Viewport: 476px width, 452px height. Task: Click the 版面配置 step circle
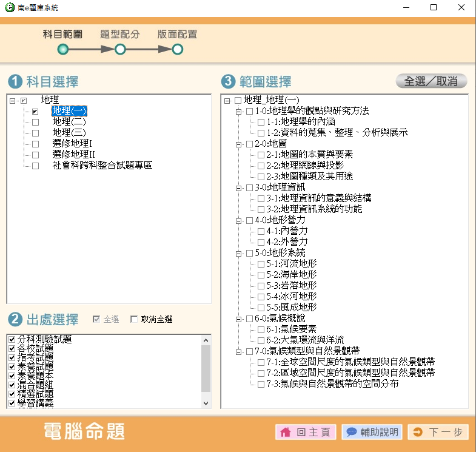pos(177,49)
